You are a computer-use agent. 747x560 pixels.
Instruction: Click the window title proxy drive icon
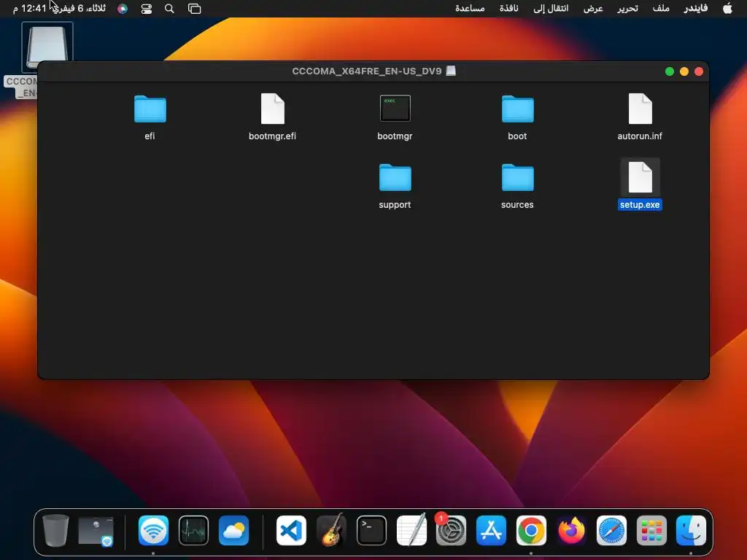tap(451, 71)
